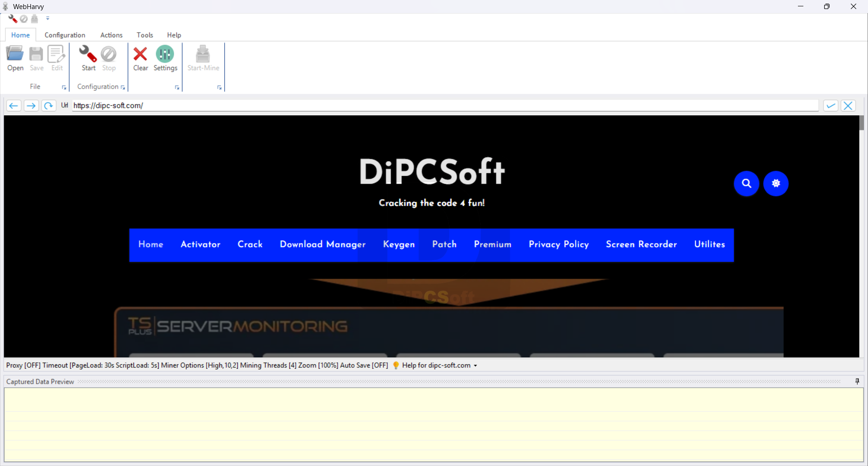Open Settings from the ribbon

tap(165, 59)
